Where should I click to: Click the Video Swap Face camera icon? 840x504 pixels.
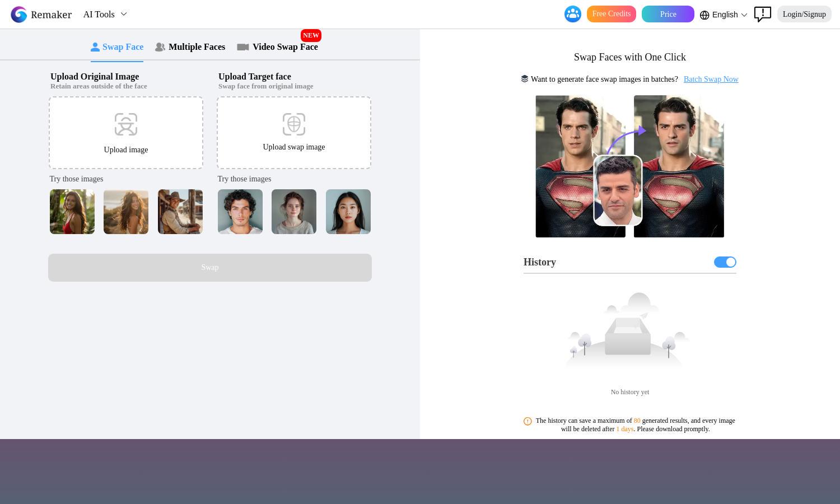[243, 47]
